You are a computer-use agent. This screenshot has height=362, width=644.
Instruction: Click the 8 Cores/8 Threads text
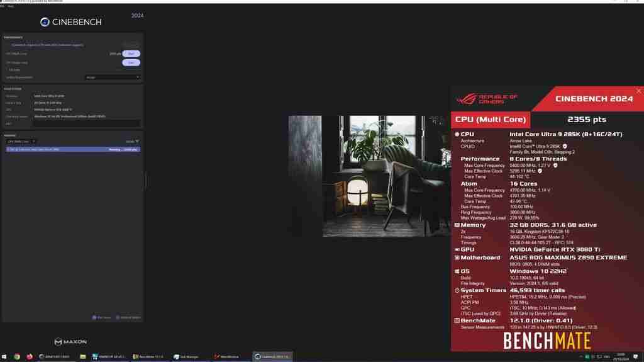[538, 159]
